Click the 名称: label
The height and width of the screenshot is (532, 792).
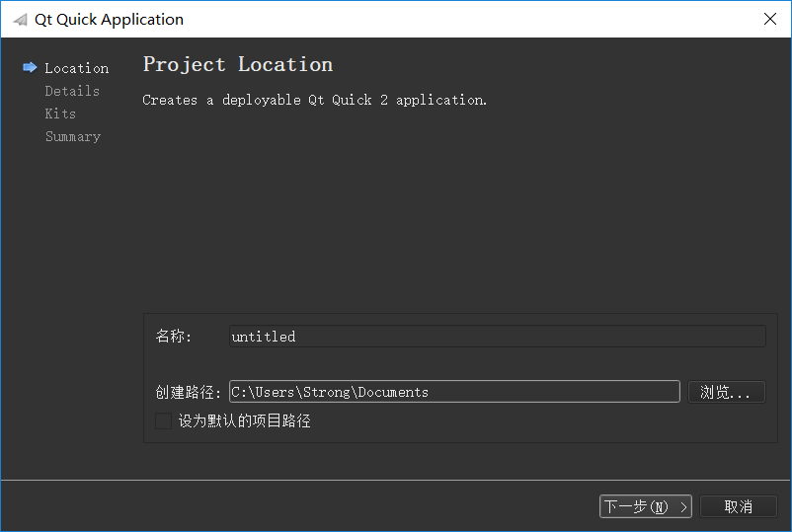click(x=173, y=337)
